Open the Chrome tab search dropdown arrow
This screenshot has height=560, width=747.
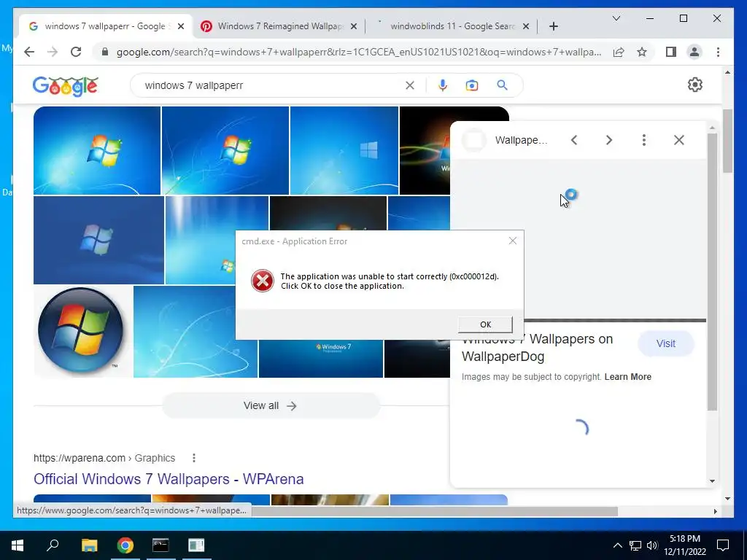(616, 18)
